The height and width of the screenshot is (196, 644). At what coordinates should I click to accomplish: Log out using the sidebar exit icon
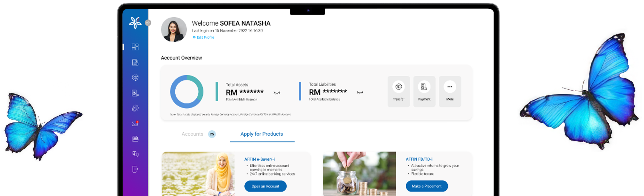135,169
